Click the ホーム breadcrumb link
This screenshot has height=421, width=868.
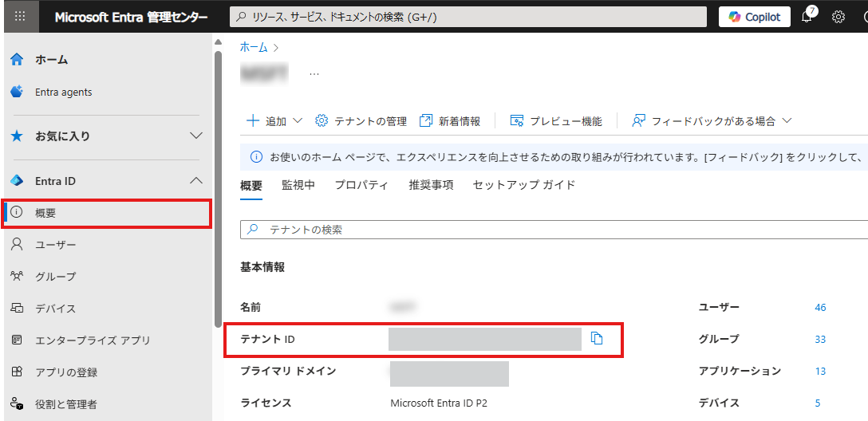(253, 47)
